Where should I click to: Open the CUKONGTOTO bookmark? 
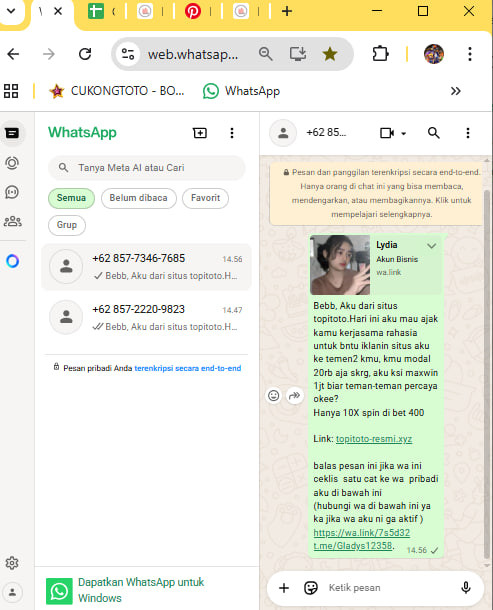pos(116,91)
